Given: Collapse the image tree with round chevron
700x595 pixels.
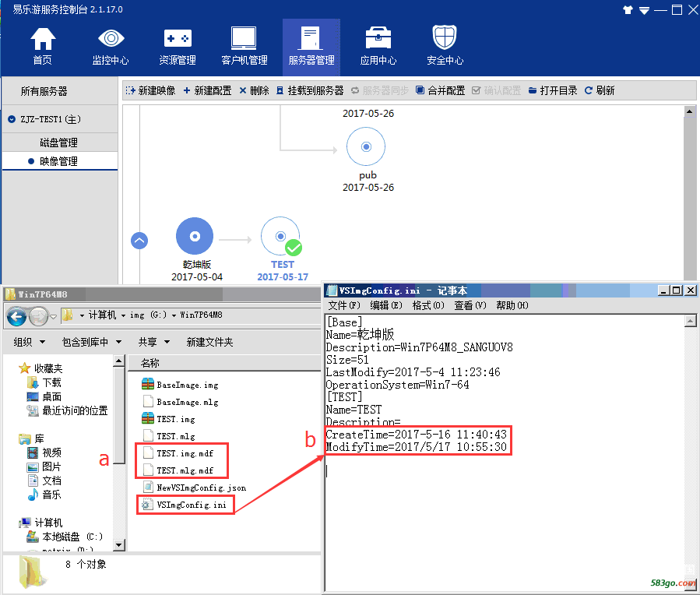Looking at the screenshot, I should (x=139, y=241).
